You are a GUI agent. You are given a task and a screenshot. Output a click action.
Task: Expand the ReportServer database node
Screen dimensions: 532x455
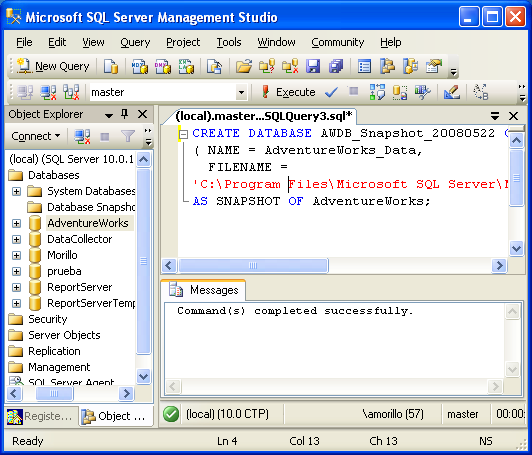16,287
